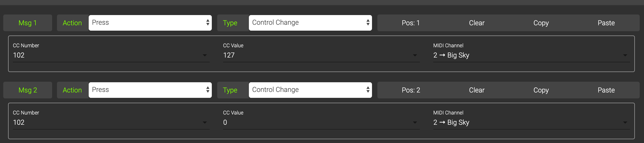Click the Msg 1 label button

(x=27, y=23)
